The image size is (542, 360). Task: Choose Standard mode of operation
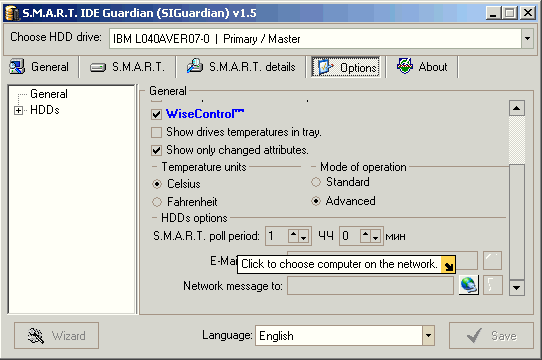[x=316, y=182]
